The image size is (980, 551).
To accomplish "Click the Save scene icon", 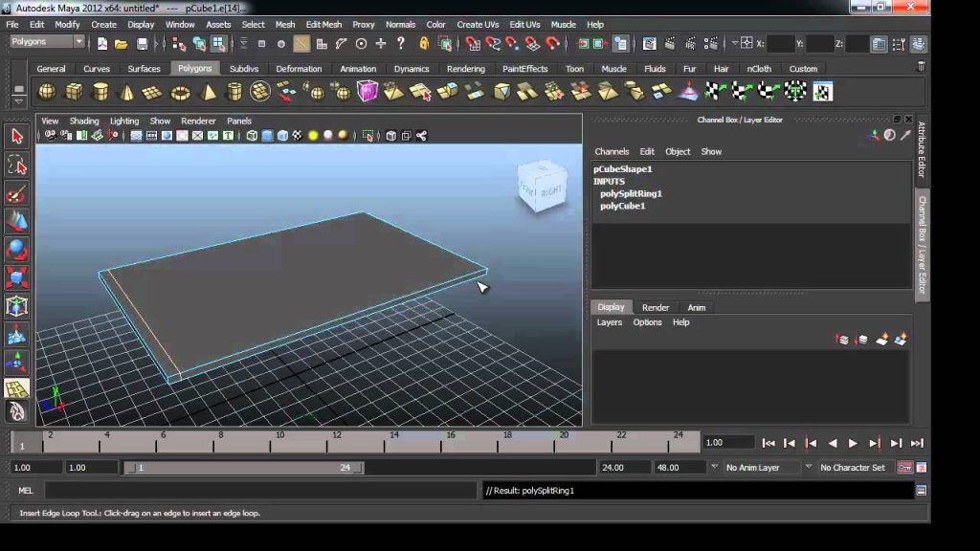I will point(142,44).
